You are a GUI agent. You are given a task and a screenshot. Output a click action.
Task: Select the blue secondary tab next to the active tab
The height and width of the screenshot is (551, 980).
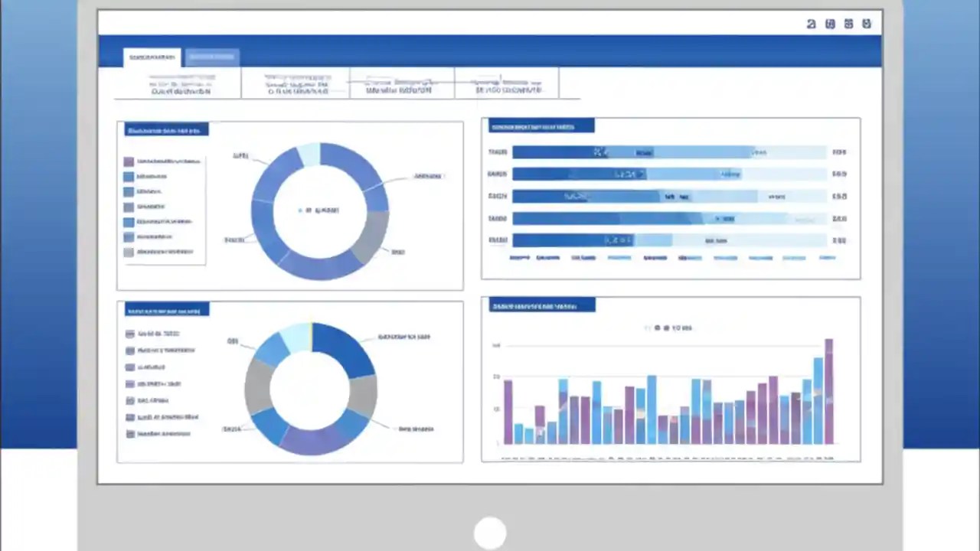212,57
